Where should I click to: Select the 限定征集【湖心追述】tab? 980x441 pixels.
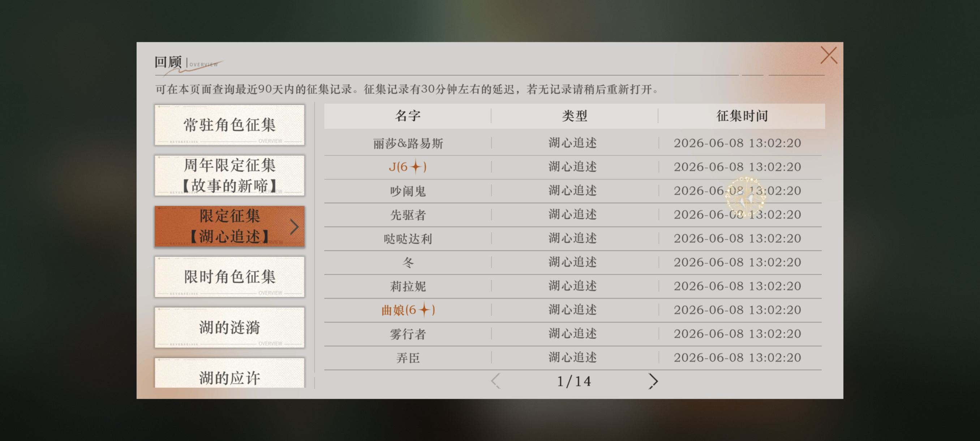click(229, 226)
